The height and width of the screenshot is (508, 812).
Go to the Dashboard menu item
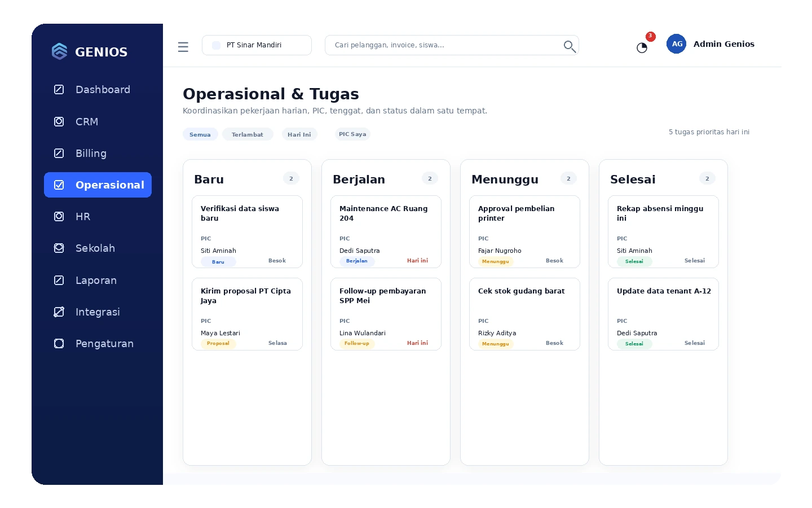(x=98, y=90)
